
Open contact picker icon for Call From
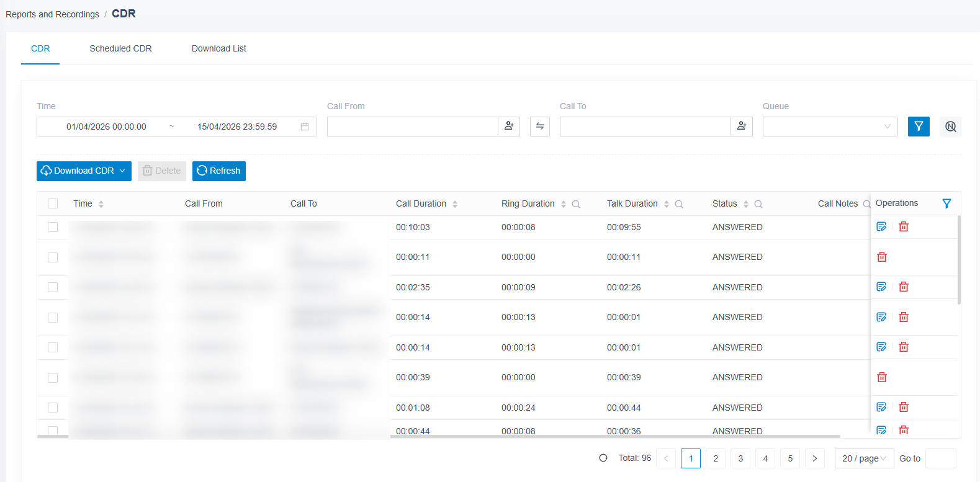(x=509, y=127)
